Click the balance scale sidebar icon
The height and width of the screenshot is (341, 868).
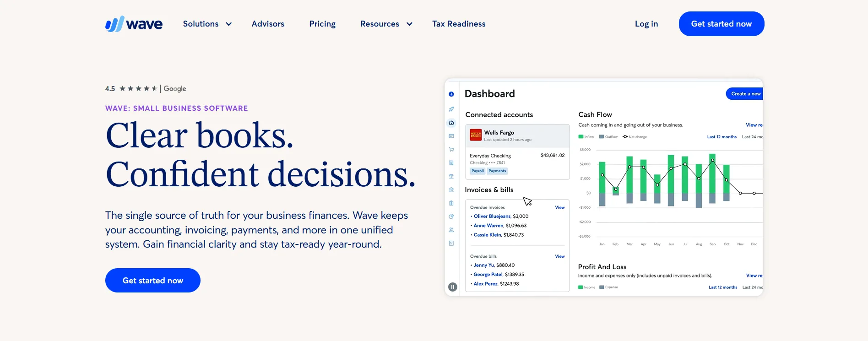(x=451, y=176)
